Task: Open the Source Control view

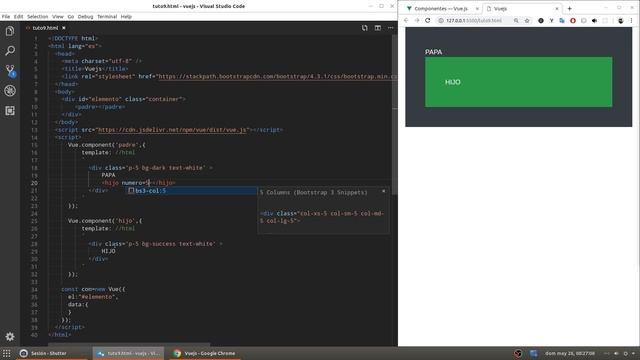Action: [10, 71]
